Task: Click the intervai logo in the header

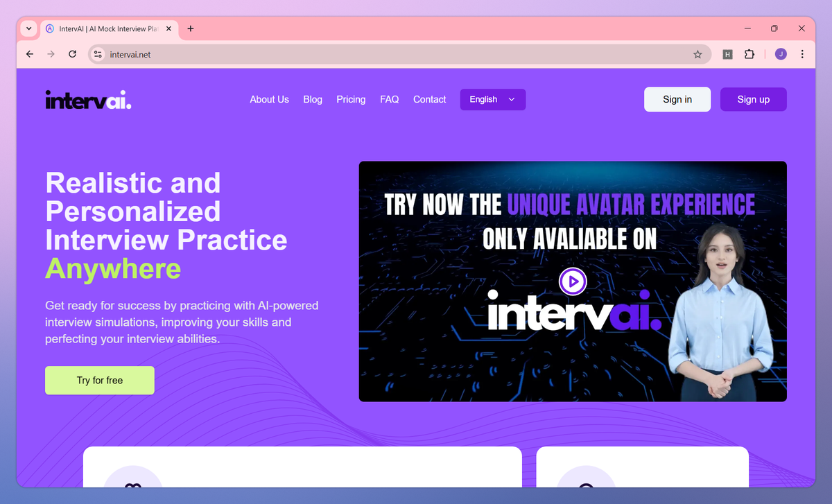Action: (x=88, y=100)
